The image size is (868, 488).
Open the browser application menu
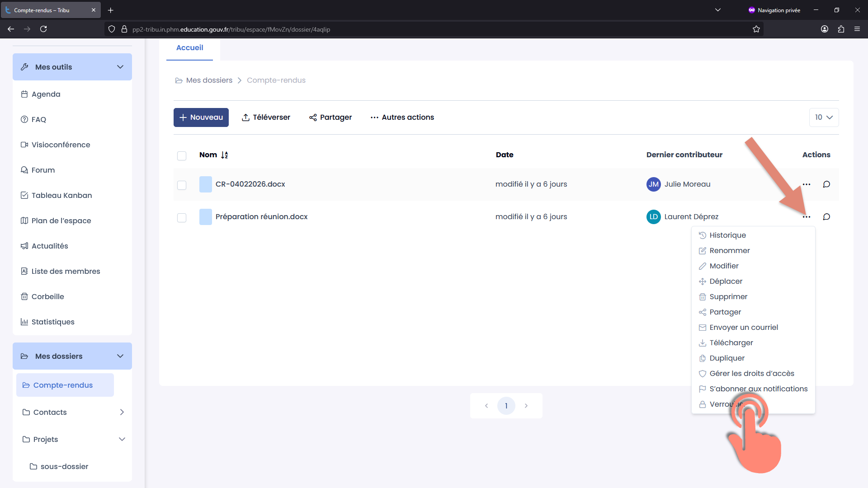click(857, 29)
